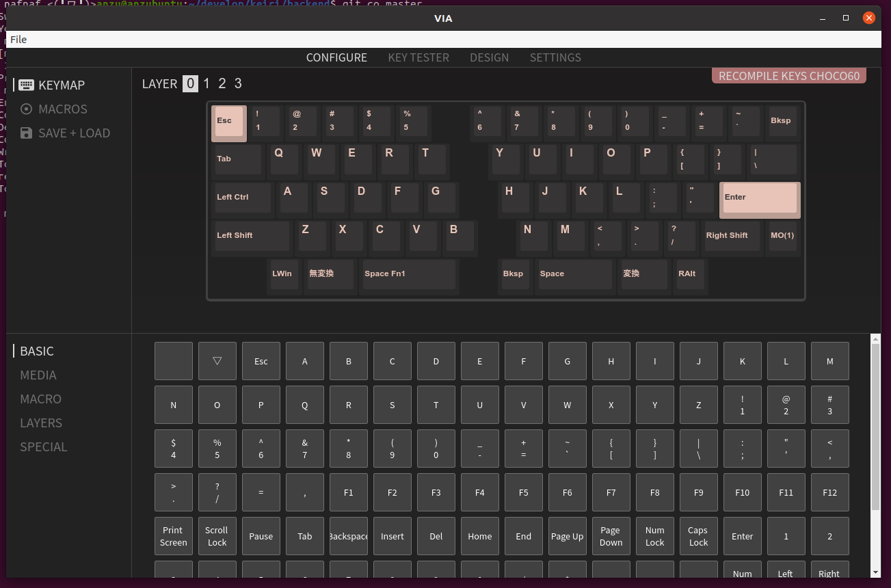This screenshot has height=588, width=891.
Task: Choose the transparent triangle keycode
Action: 217,361
